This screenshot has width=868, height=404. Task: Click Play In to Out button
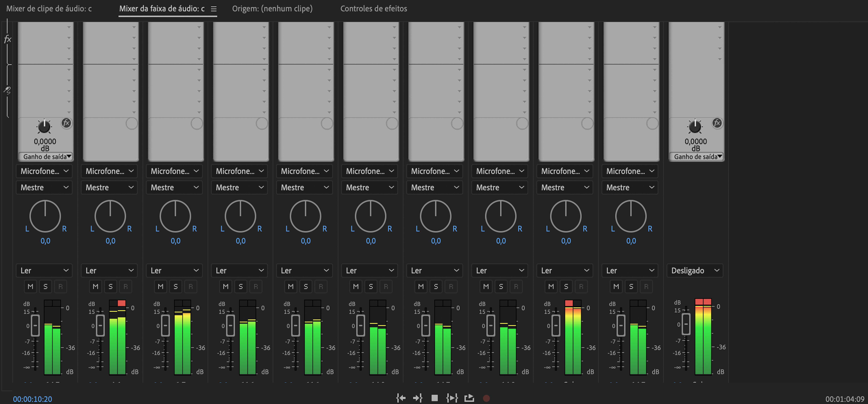452,398
